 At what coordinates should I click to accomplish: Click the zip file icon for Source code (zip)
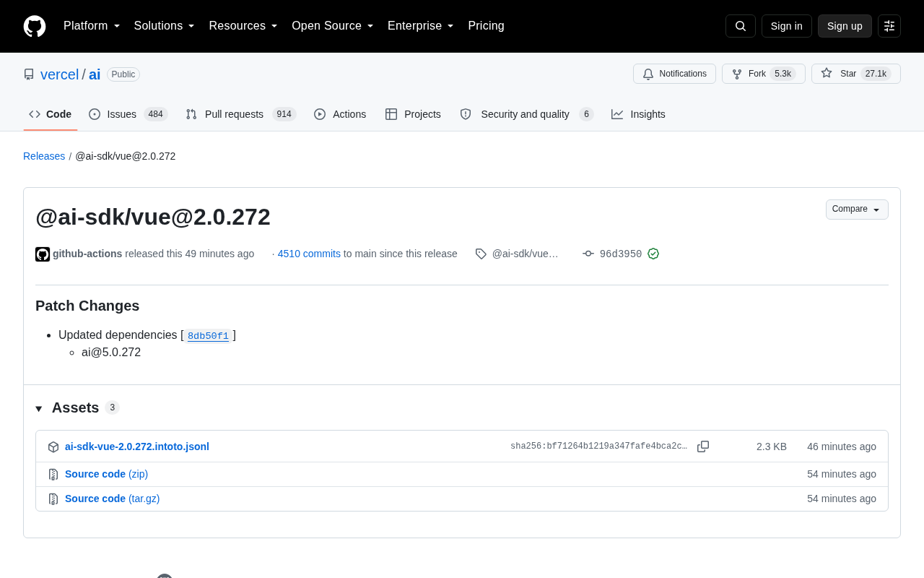(53, 475)
